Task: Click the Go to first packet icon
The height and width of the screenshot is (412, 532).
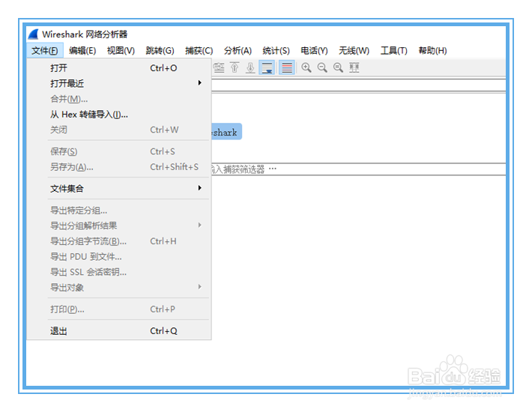Action: pyautogui.click(x=235, y=68)
